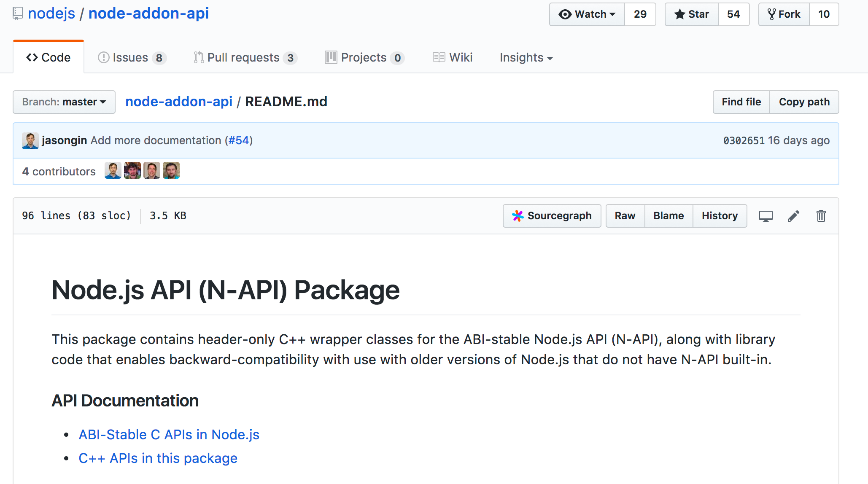Open the Pull requests tab

(245, 57)
